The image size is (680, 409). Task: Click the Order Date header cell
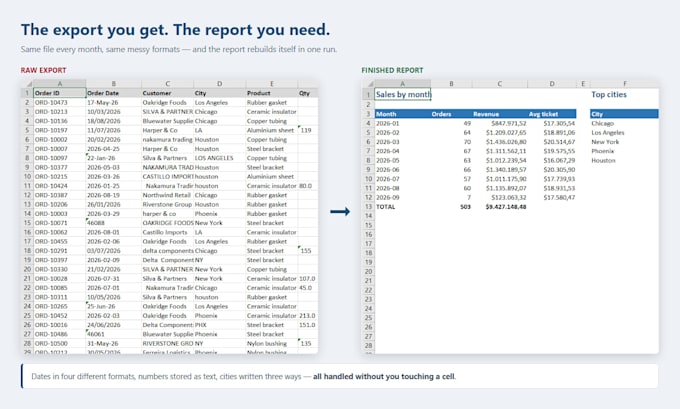coord(114,93)
